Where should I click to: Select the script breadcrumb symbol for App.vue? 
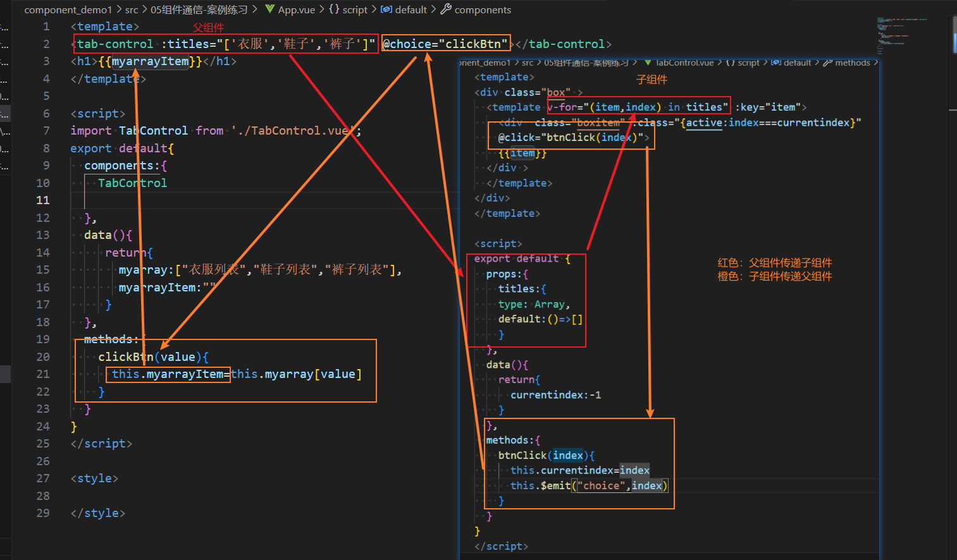[x=355, y=9]
